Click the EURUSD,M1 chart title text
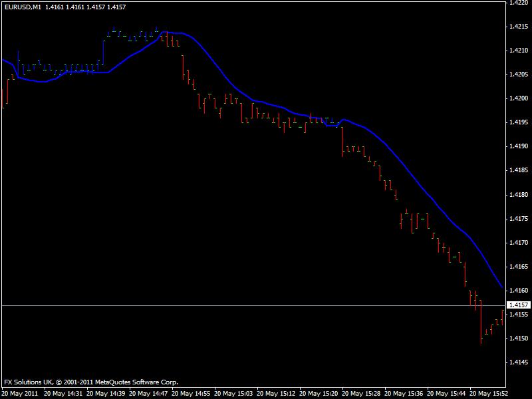Image resolution: width=532 pixels, height=399 pixels. (23, 7)
